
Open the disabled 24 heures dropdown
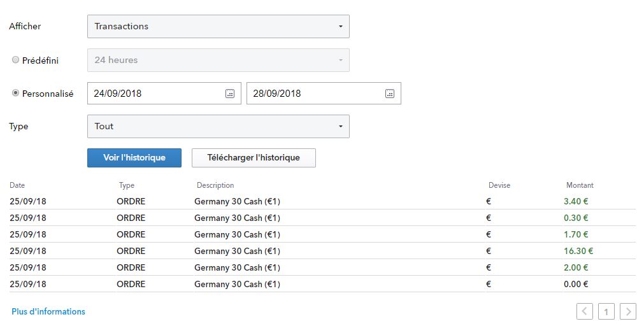pyautogui.click(x=218, y=60)
